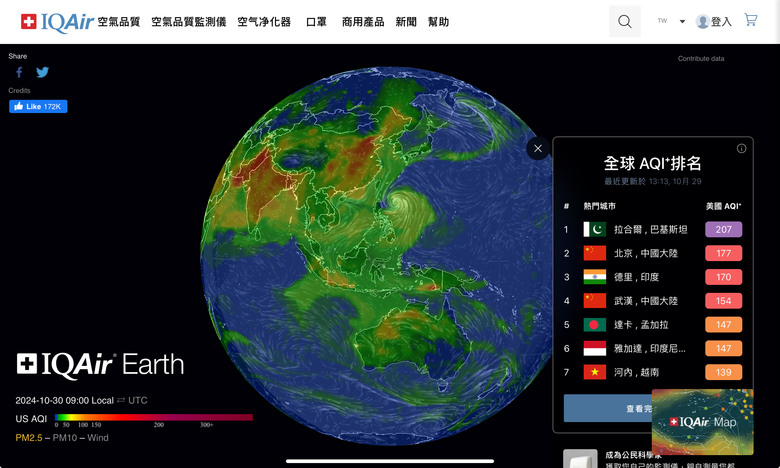Click the info icon in ranking panel

coord(741,148)
